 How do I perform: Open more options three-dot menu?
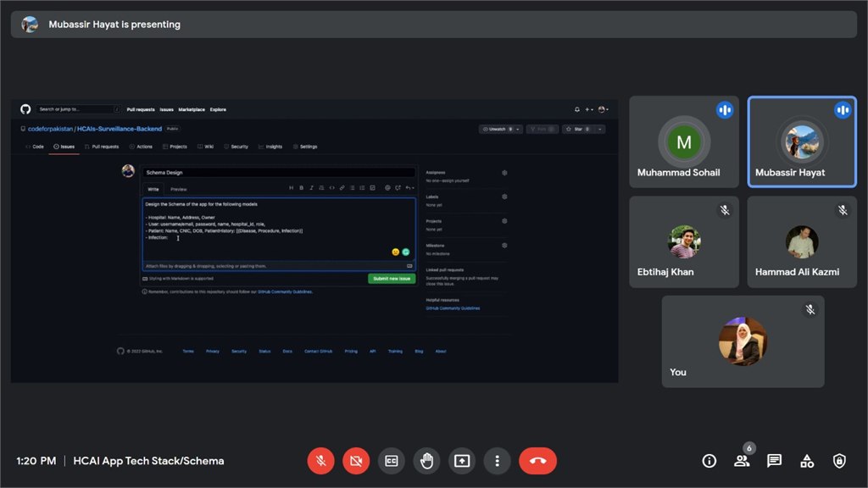(x=498, y=461)
